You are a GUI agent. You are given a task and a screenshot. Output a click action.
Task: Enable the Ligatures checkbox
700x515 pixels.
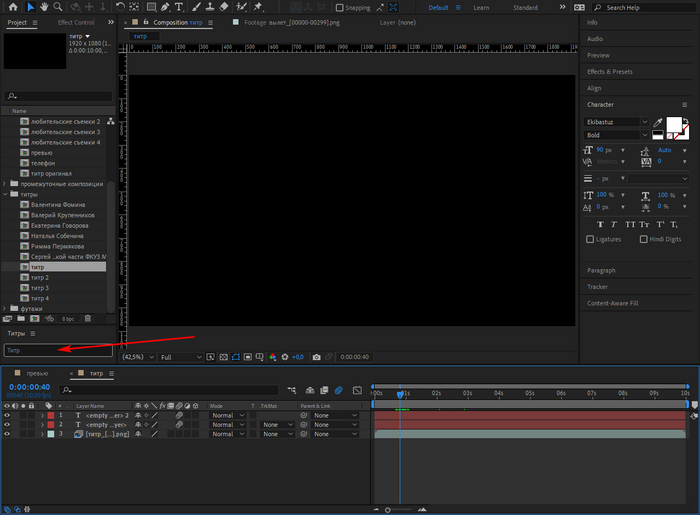point(591,239)
